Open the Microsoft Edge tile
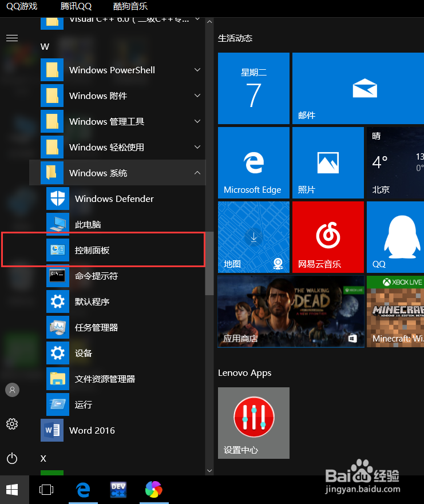 coord(253,162)
